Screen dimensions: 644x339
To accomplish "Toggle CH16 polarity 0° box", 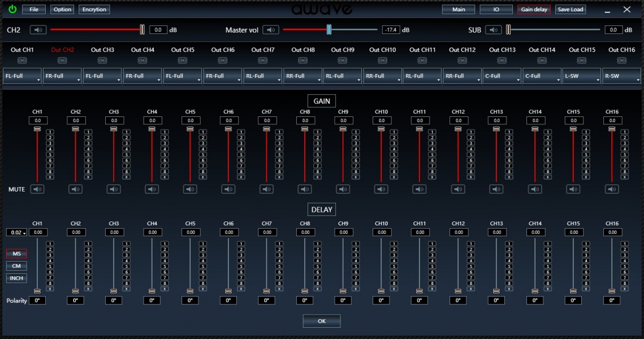I will tap(612, 301).
